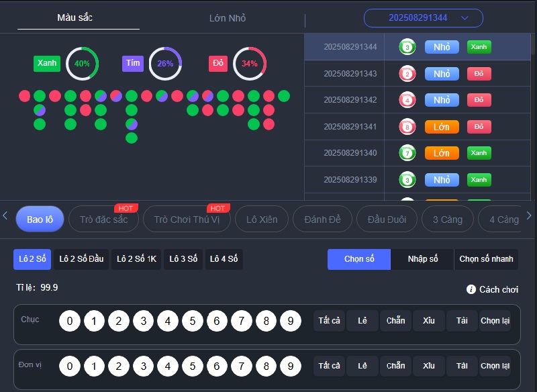Select number 5 in the Chục row

(x=193, y=321)
